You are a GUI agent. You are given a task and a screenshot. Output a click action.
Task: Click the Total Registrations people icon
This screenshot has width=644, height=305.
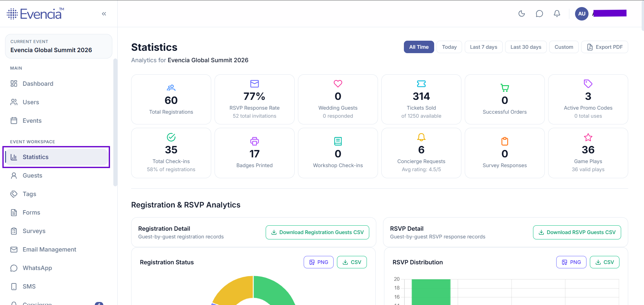pos(171,88)
